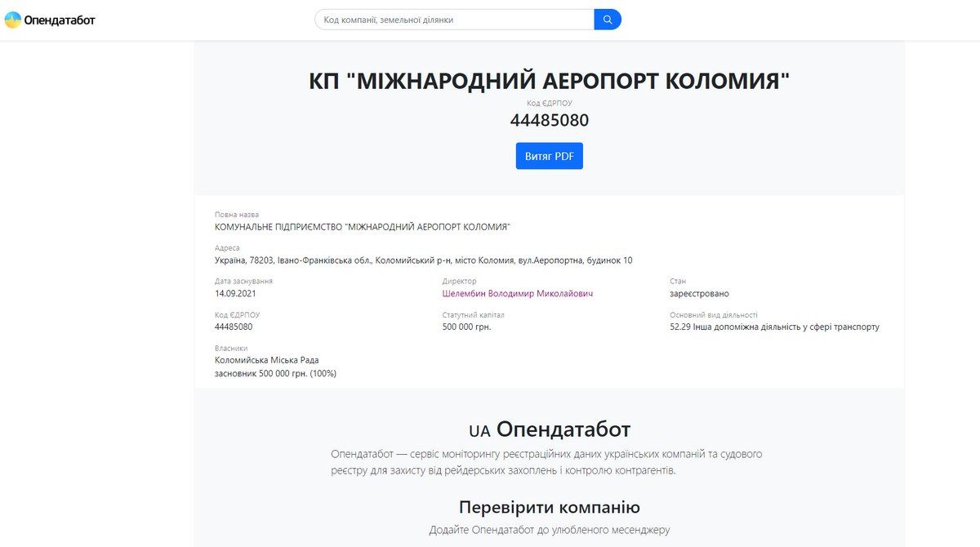980x547 pixels.
Task: Click the founding date 14.09.2021
Action: [x=237, y=293]
